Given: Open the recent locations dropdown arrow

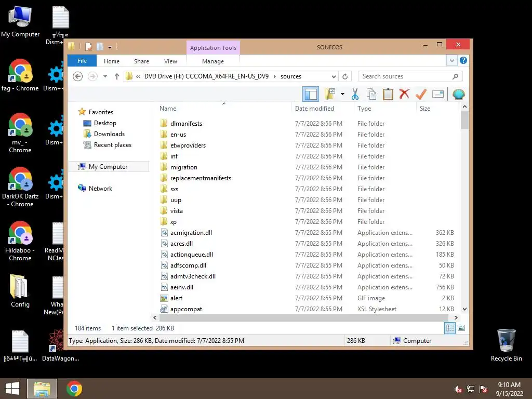Looking at the screenshot, I should click(105, 76).
